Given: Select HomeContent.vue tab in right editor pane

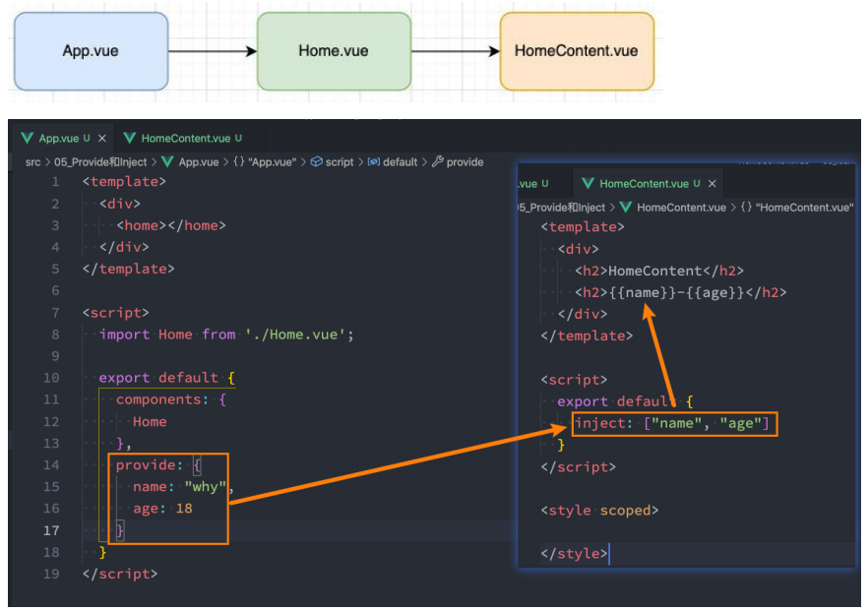Looking at the screenshot, I should pyautogui.click(x=650, y=184).
